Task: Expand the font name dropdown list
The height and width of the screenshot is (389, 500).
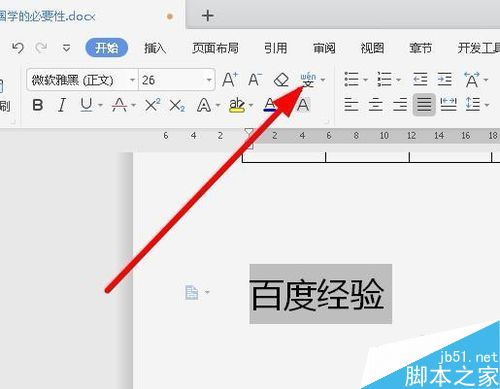Action: (x=132, y=80)
